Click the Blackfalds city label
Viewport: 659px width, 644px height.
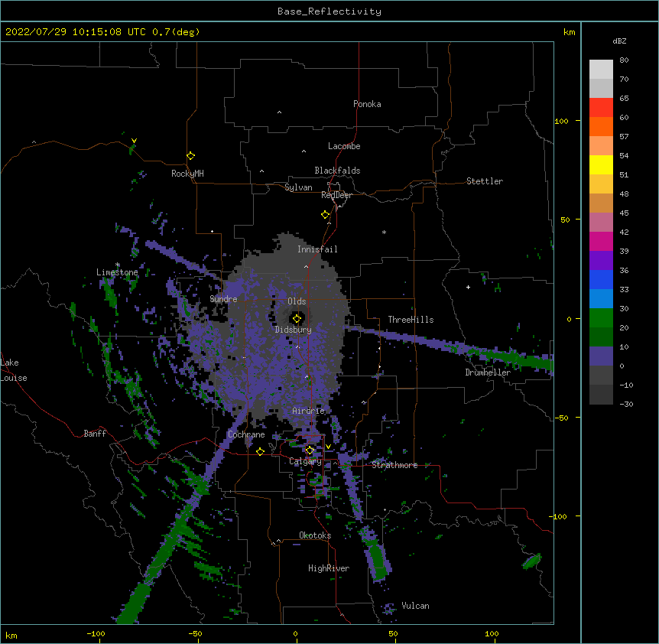(x=337, y=171)
